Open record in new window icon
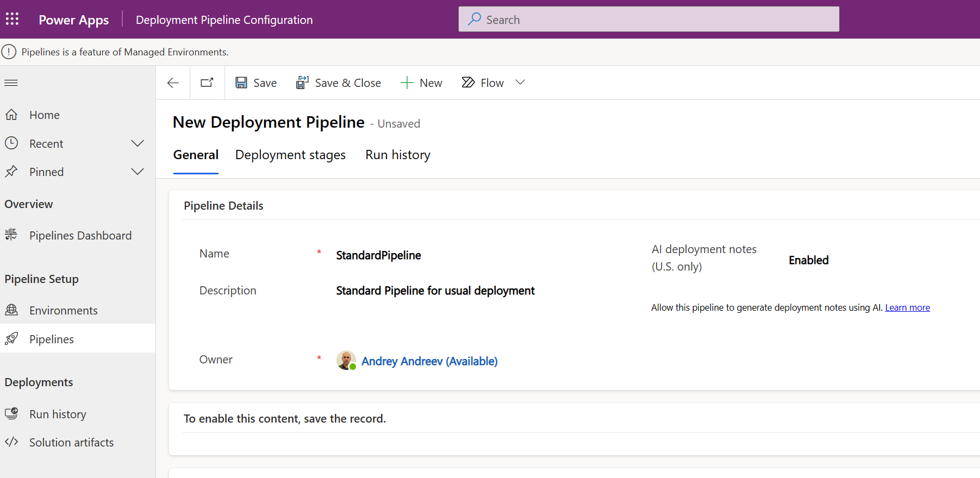 point(207,83)
